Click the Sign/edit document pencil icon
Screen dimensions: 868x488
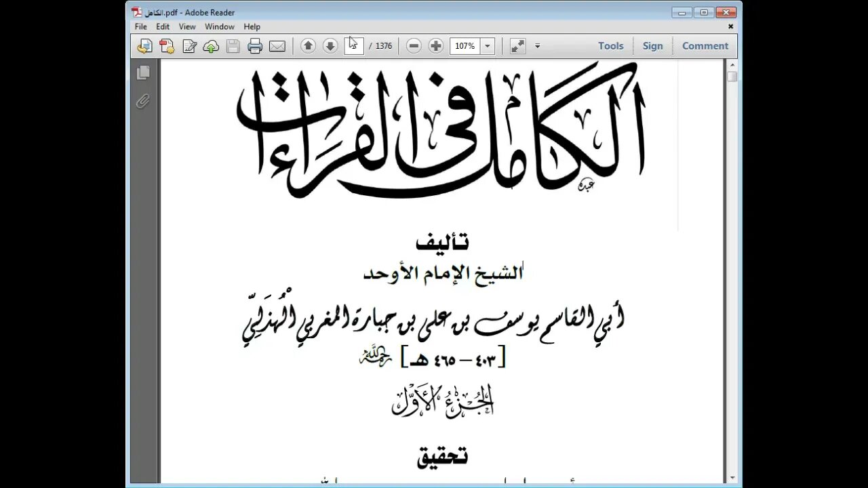(x=189, y=46)
